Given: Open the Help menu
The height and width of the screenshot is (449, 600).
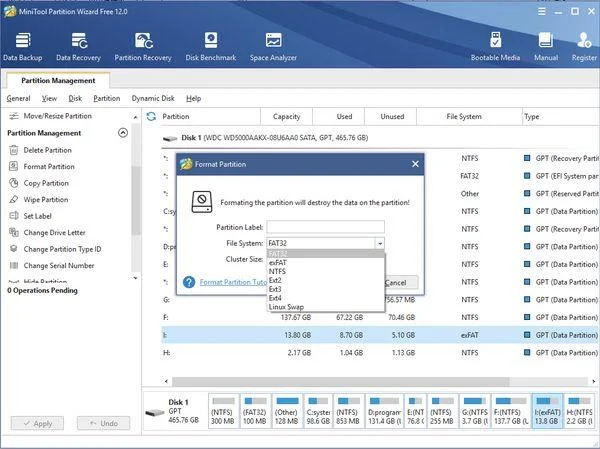Looking at the screenshot, I should [x=194, y=98].
